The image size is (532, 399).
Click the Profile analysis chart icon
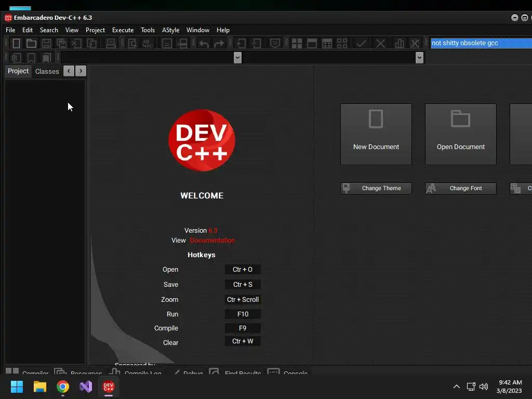(x=400, y=44)
